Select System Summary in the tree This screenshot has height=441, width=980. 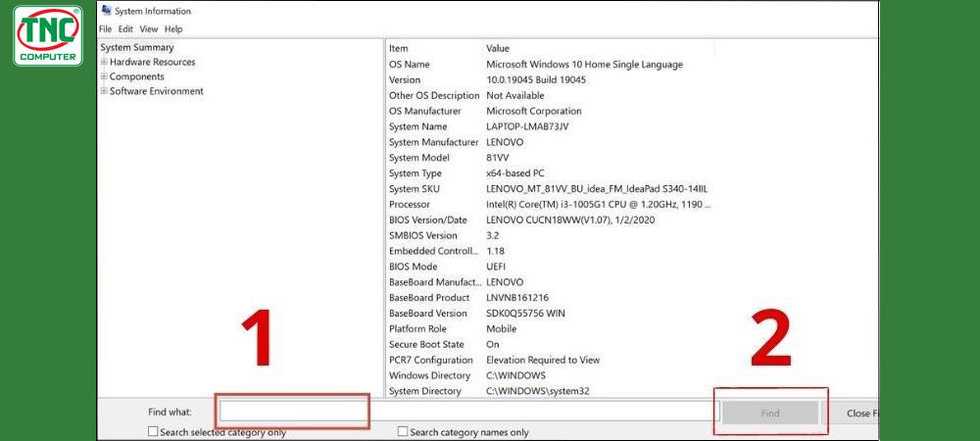tap(137, 47)
